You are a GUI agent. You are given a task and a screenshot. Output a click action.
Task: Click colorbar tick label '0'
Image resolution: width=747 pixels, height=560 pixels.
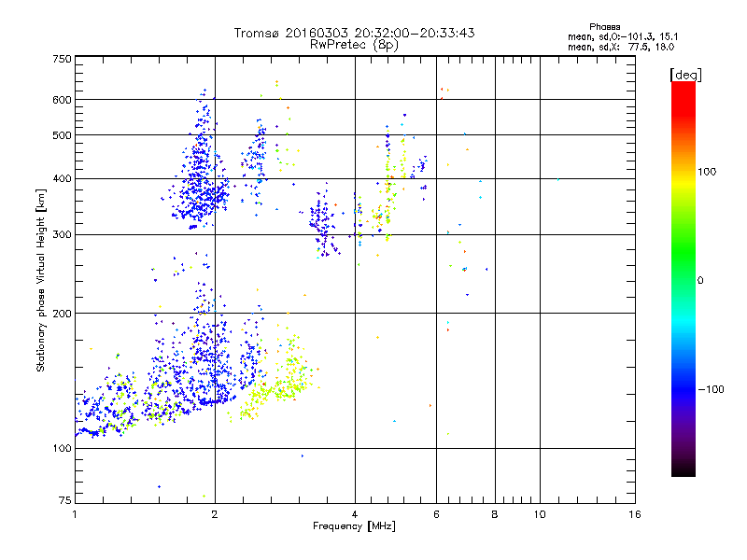[x=700, y=281]
